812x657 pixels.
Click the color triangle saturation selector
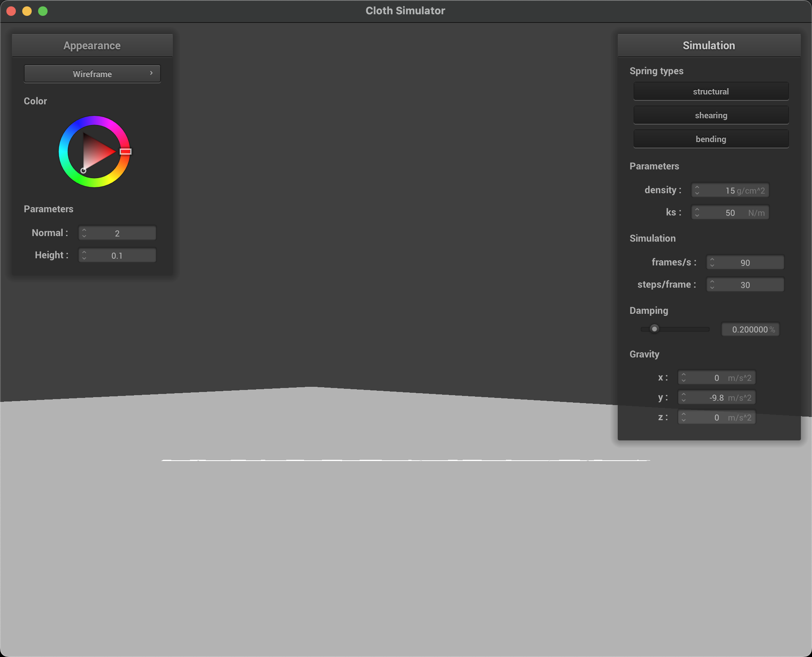pyautogui.click(x=83, y=171)
